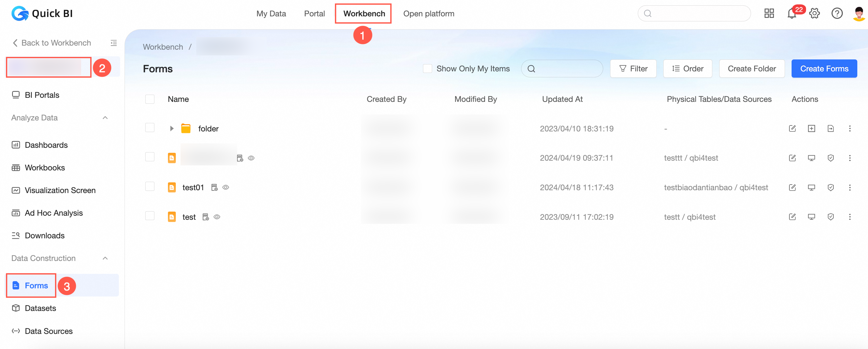
Task: Click the shield icon for test row
Action: pyautogui.click(x=831, y=217)
